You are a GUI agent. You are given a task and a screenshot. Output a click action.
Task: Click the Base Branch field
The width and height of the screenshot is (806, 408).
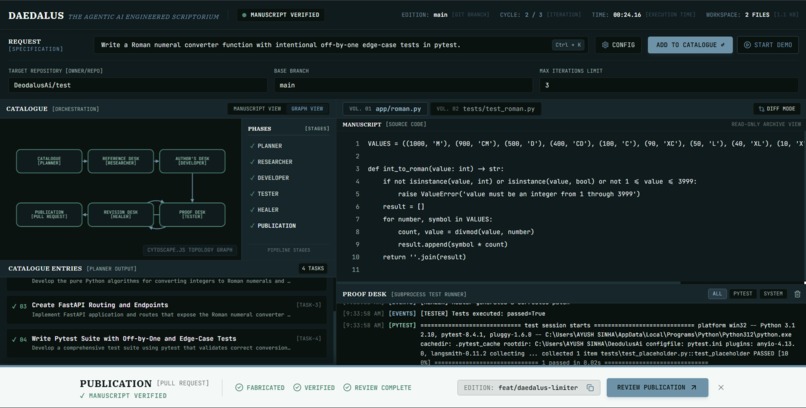[403, 85]
